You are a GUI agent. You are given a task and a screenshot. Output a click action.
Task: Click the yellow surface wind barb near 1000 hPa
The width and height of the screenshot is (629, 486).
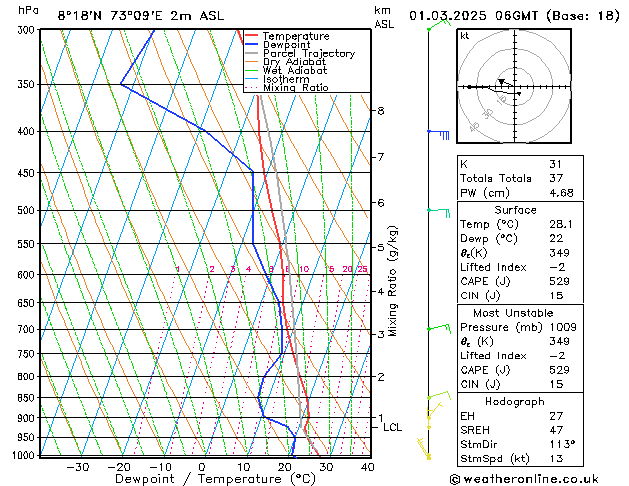click(423, 449)
